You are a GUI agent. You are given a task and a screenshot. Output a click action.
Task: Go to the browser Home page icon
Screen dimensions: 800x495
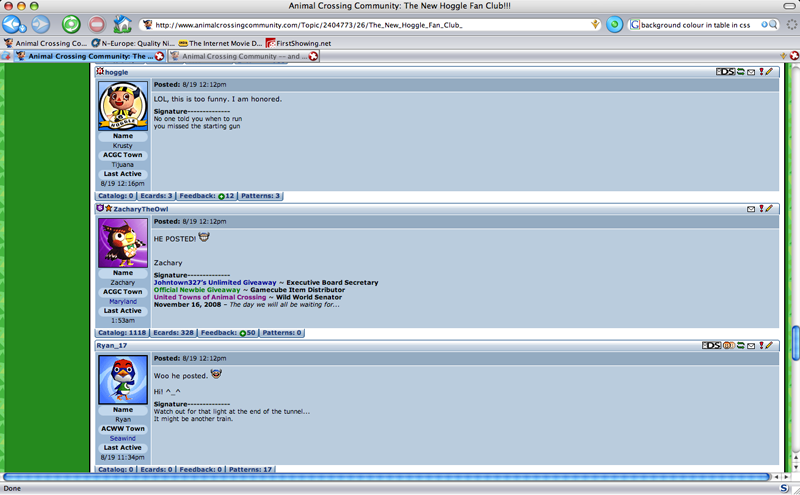coord(122,24)
